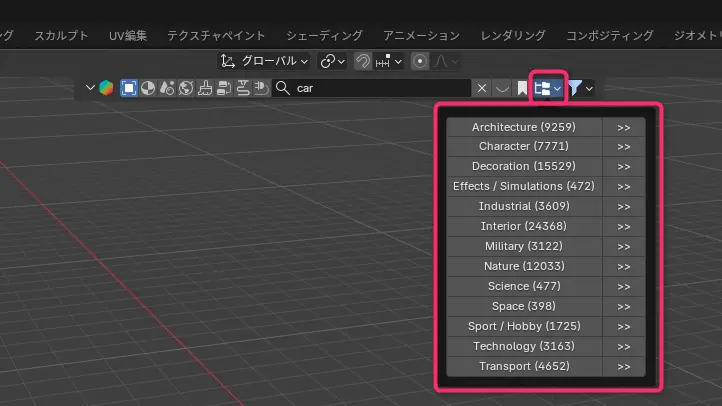722x406 pixels.
Task: Toggle snapping magnet icon
Action: click(x=363, y=61)
